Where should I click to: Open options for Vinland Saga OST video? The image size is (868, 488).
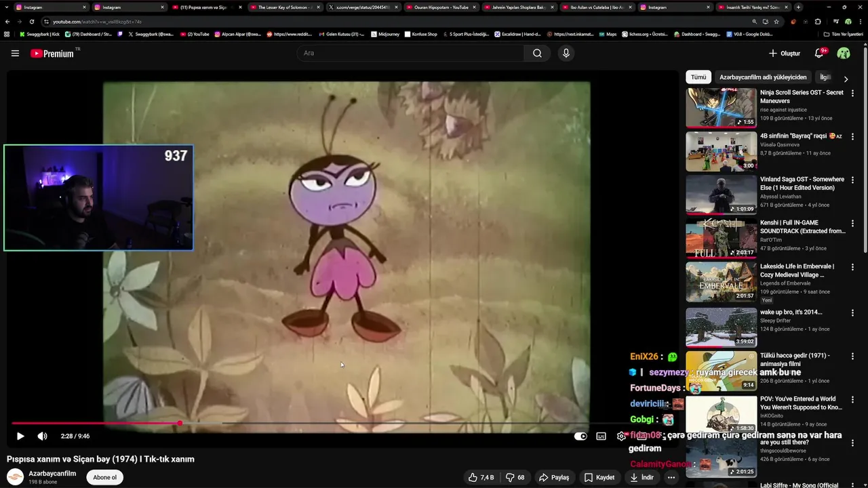point(853,180)
